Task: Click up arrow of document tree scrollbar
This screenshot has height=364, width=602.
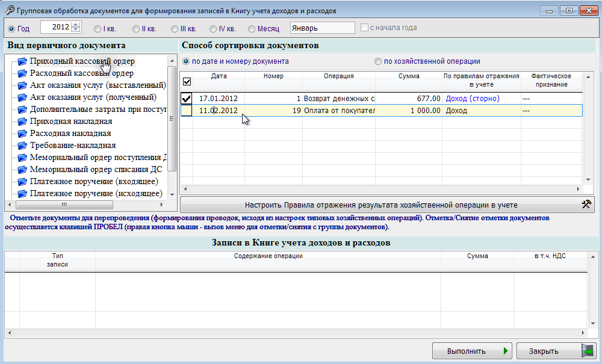Action: coord(172,61)
